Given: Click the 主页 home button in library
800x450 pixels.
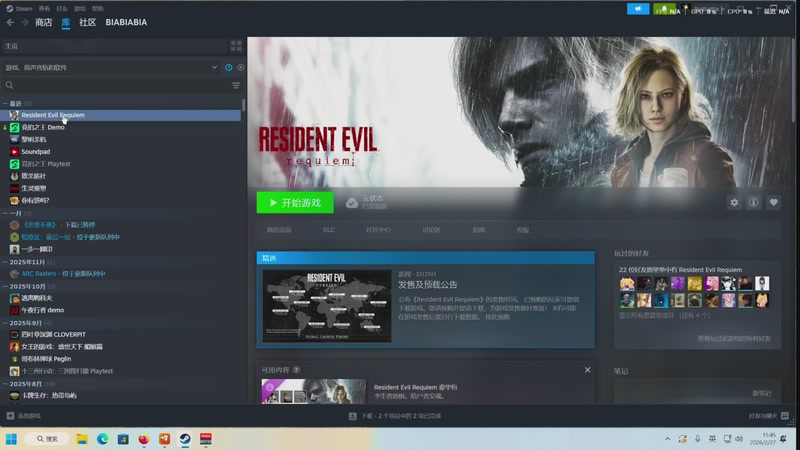Looking at the screenshot, I should (x=114, y=46).
